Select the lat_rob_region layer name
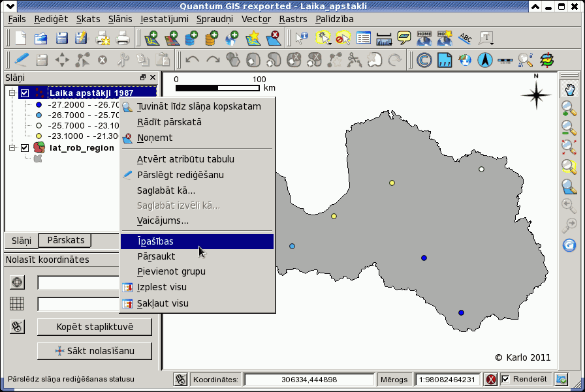 (x=82, y=148)
